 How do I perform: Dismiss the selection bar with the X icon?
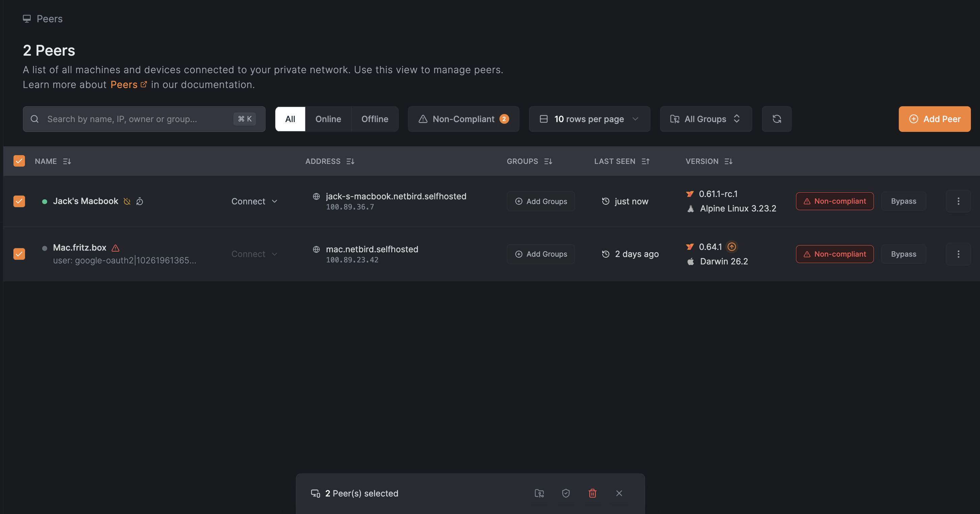[619, 493]
